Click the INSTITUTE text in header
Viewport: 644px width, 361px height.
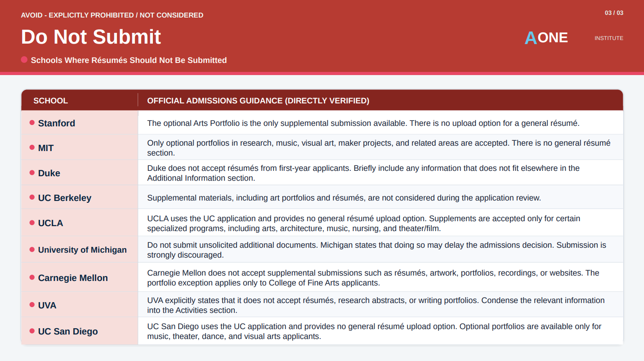click(609, 38)
